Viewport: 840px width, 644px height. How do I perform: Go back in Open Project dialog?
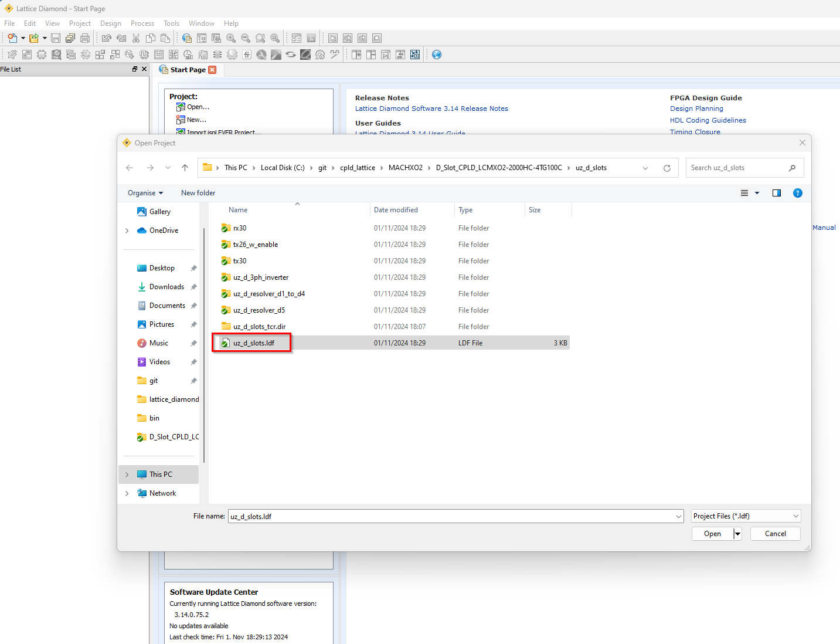click(x=130, y=168)
